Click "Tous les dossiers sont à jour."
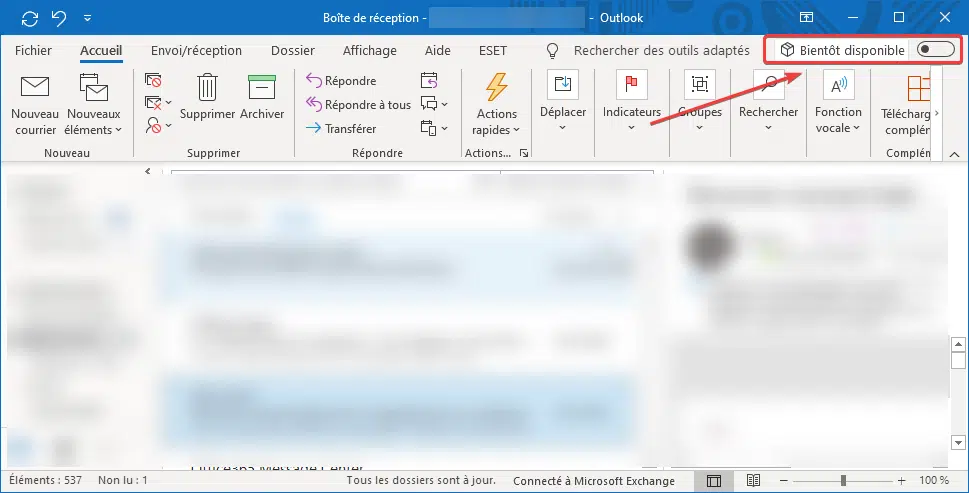 pos(421,480)
